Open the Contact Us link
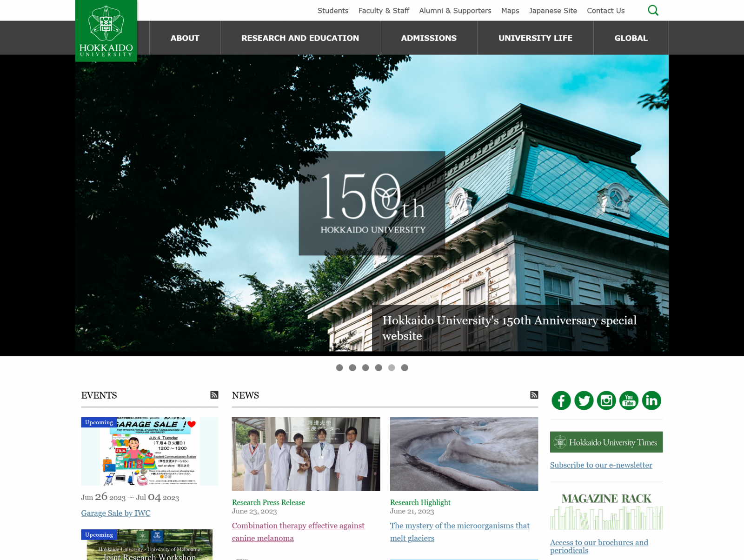This screenshot has height=560, width=744. pos(606,11)
